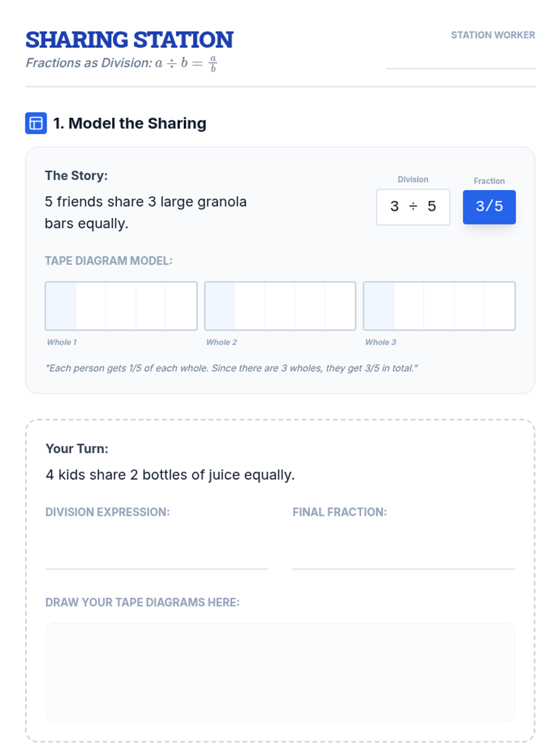Click the SHARING STATION title
Screen dimensions: 560x747
pos(129,40)
